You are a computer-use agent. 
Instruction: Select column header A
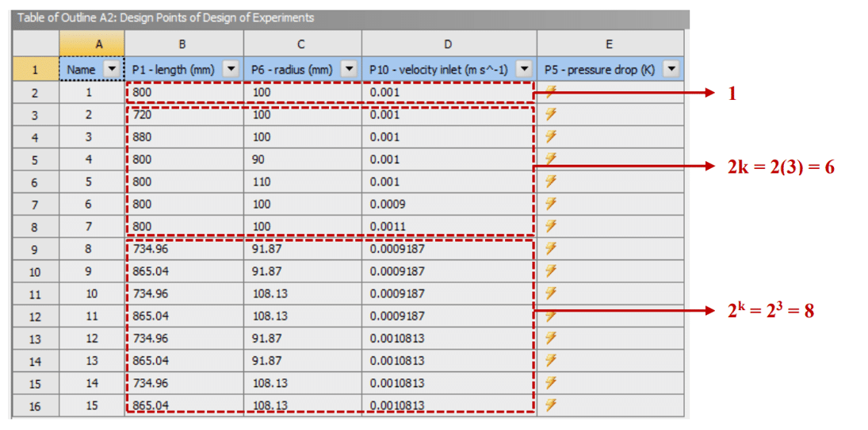pos(92,44)
